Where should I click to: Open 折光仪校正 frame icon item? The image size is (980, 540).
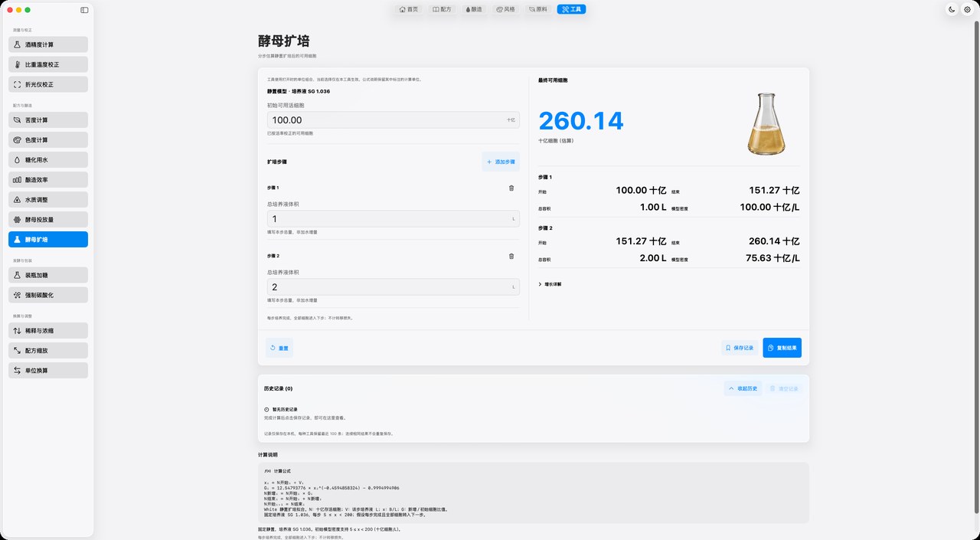(x=48, y=84)
